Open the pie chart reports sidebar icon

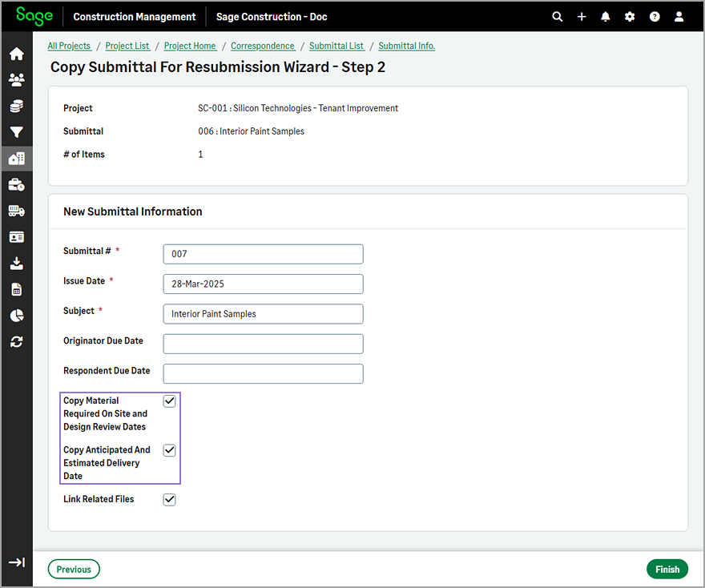pyautogui.click(x=17, y=316)
